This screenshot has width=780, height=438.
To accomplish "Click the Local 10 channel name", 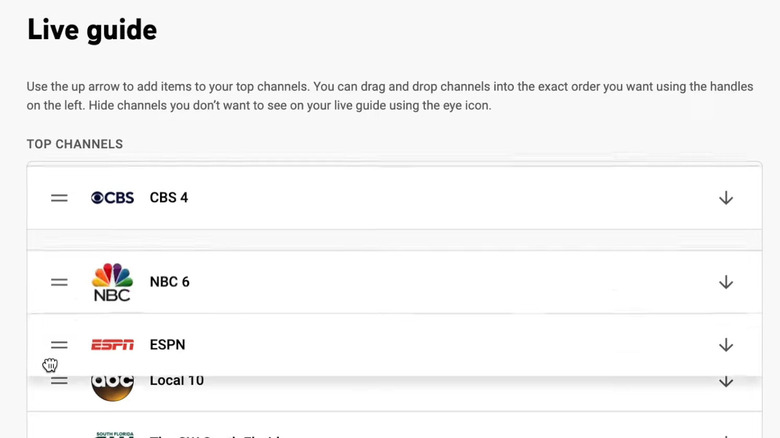I will [176, 381].
